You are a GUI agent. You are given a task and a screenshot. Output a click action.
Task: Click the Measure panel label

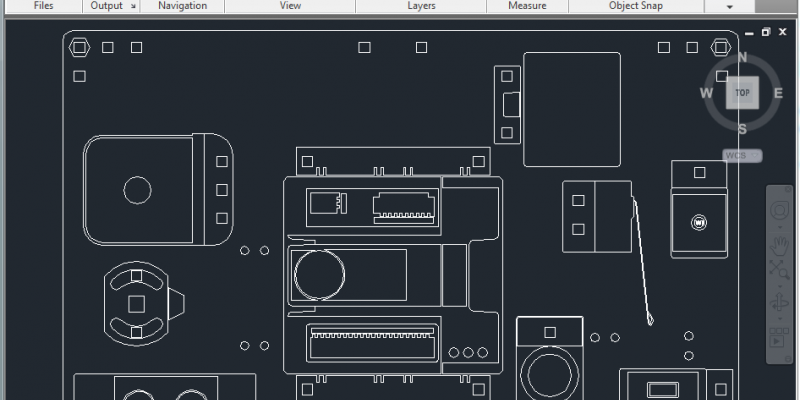527,6
